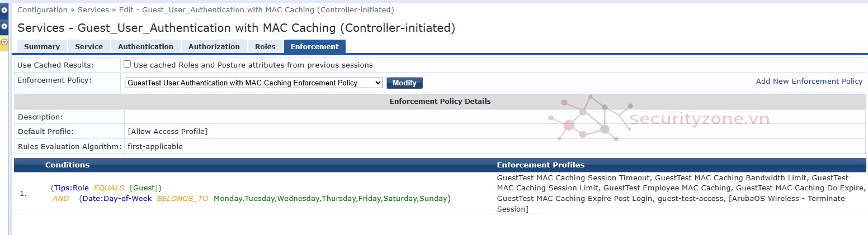Click the second sidebar collapse arrow icon
This screenshot has width=868, height=235.
pyautogui.click(x=4, y=26)
